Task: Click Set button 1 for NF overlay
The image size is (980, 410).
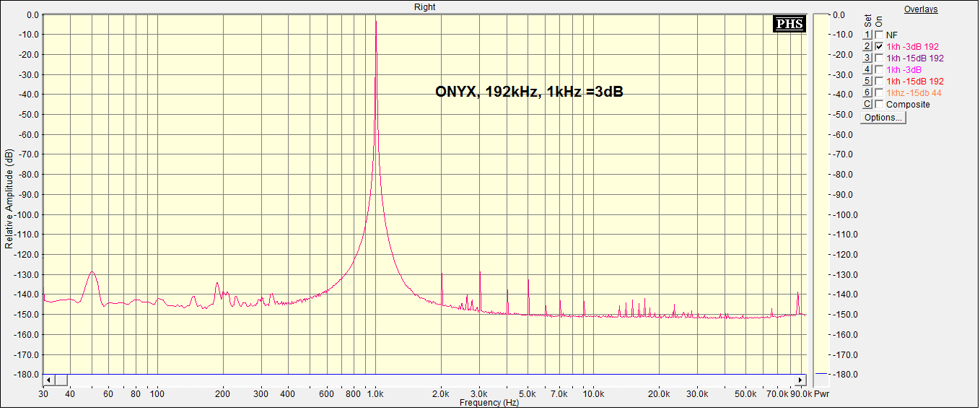Action: pos(868,35)
